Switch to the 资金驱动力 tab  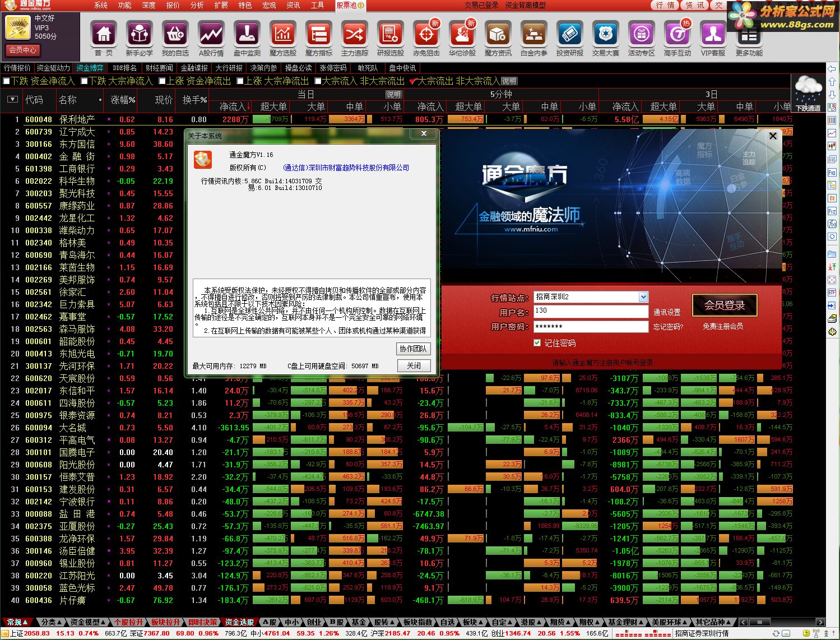[53, 68]
